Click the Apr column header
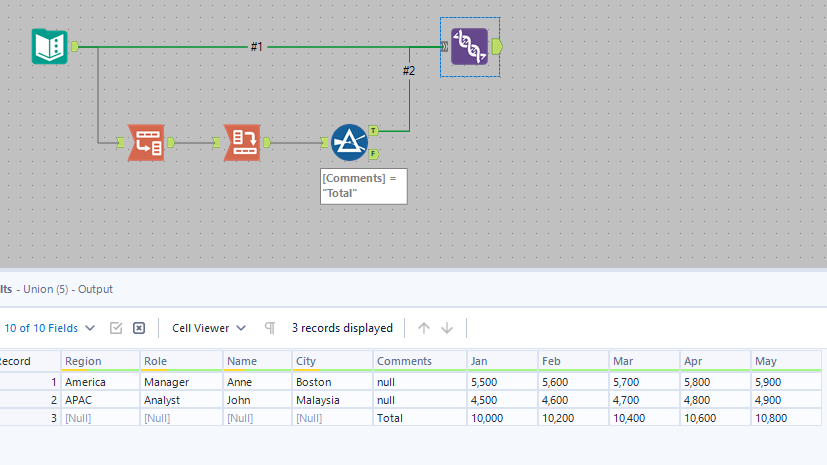Image resolution: width=827 pixels, height=465 pixels. 715,361
